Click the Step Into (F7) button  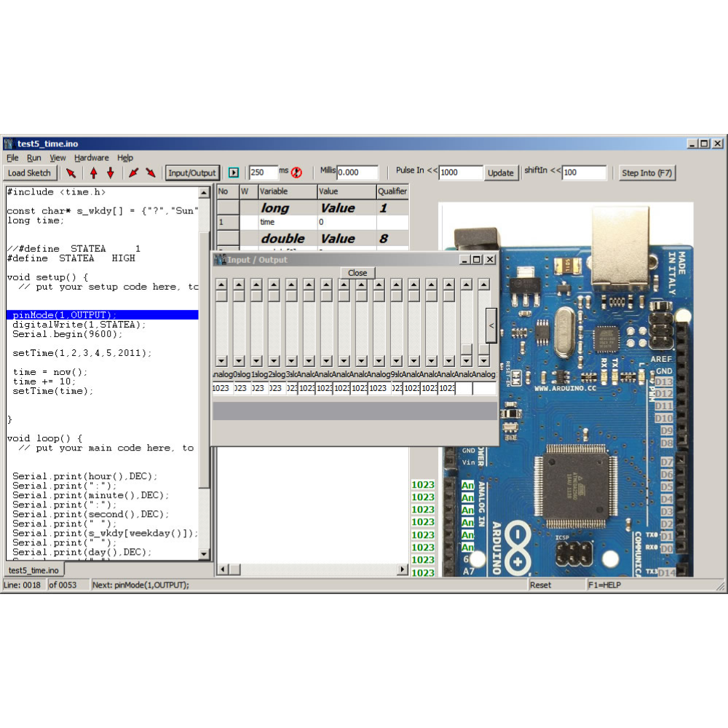point(646,173)
